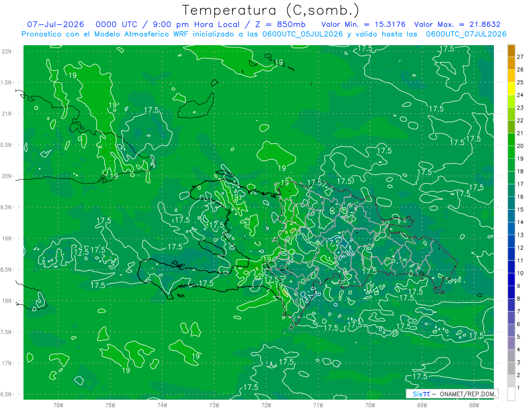Click the white bottom legend swatch below 1
This screenshot has height=411, width=532.
click(511, 394)
